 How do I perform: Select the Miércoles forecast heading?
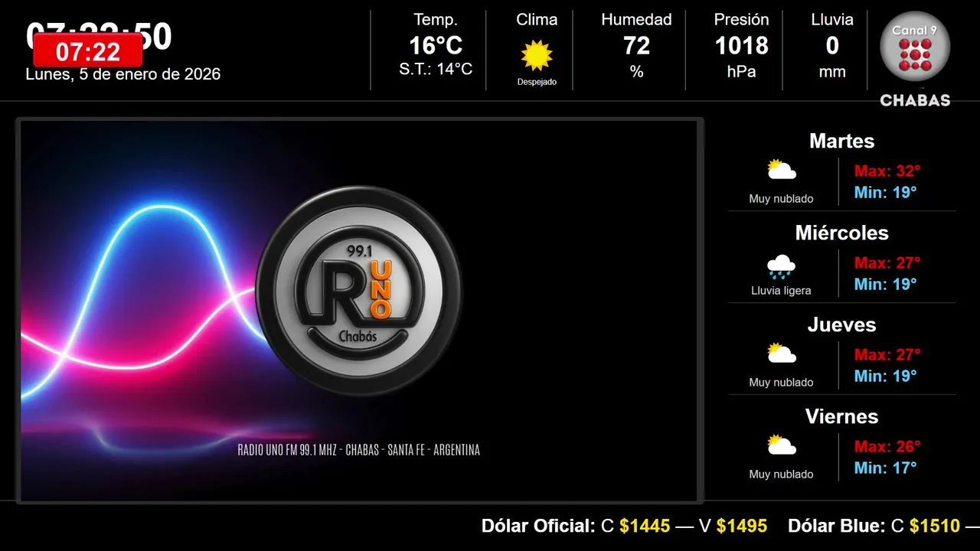[841, 233]
